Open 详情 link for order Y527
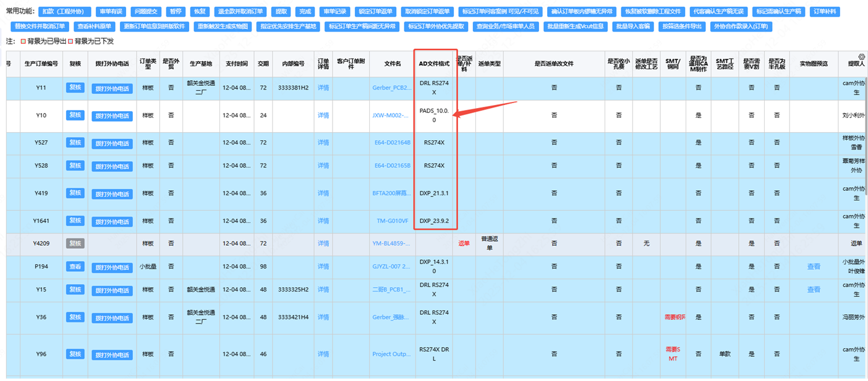Viewport: 868px width, 381px height. point(323,143)
